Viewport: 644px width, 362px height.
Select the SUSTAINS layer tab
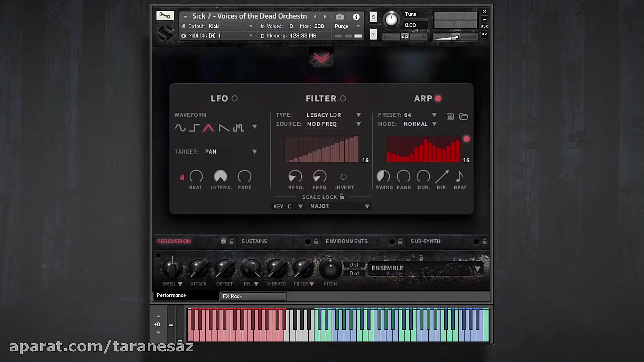point(254,241)
